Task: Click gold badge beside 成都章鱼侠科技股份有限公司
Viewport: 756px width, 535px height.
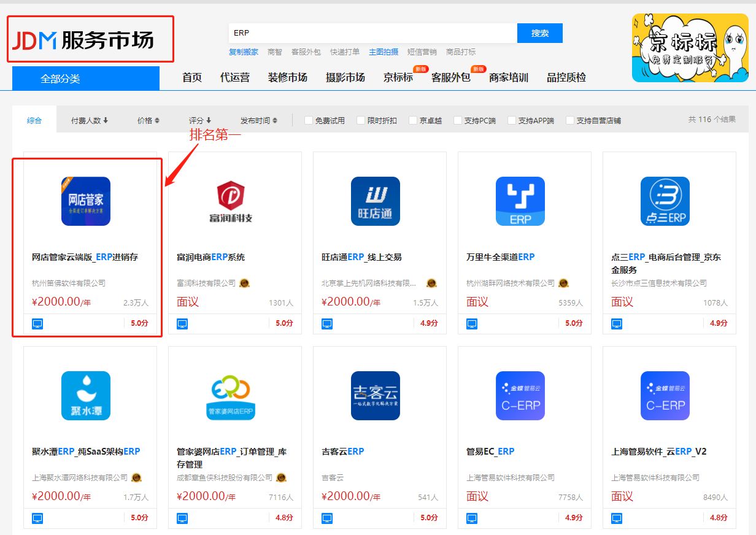Action: 281,477
